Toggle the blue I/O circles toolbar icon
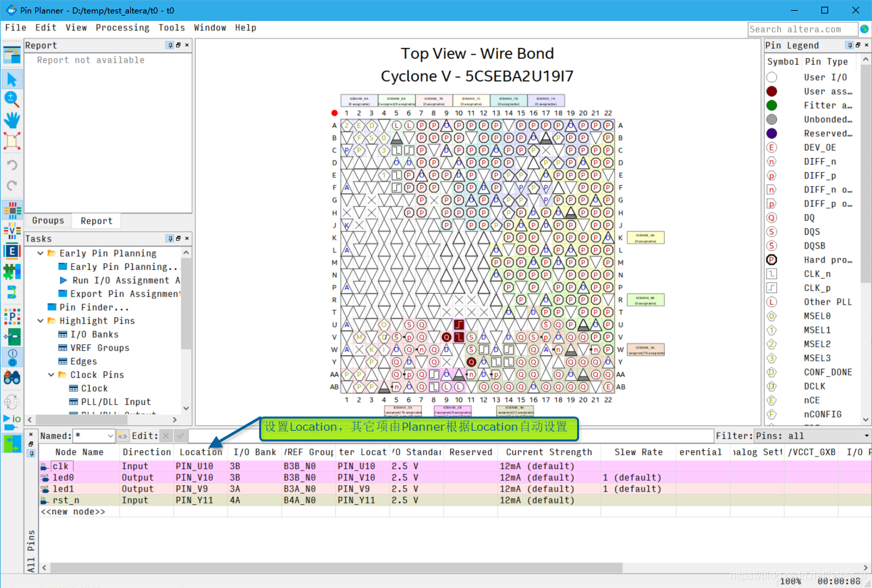The image size is (872, 588). click(11, 356)
